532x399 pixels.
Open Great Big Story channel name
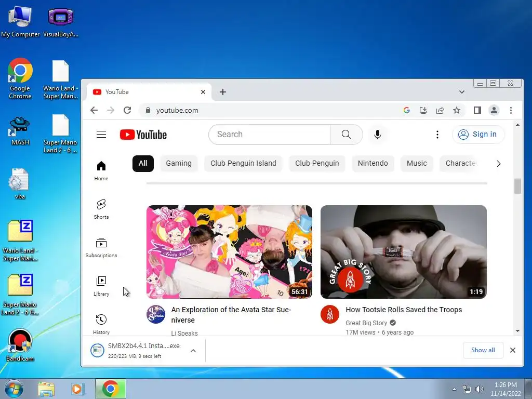[366, 323]
